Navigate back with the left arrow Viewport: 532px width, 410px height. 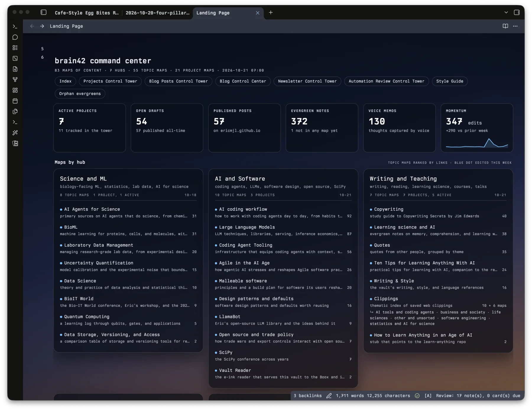[x=32, y=26]
